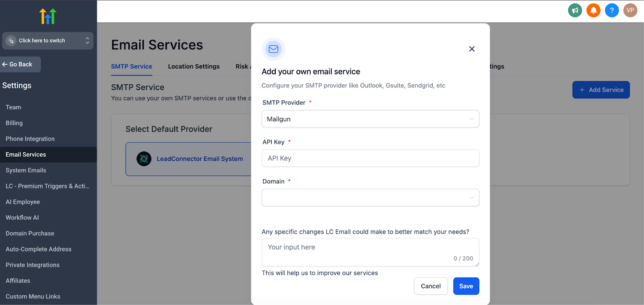This screenshot has width=644, height=305.
Task: Click the HighLevel arrows logo
Action: [48, 16]
